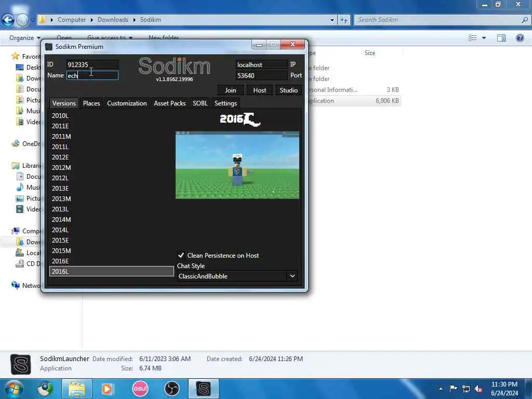The height and width of the screenshot is (399, 532).
Task: Click taskbar clock showing 11:30 PM
Action: coord(504,389)
